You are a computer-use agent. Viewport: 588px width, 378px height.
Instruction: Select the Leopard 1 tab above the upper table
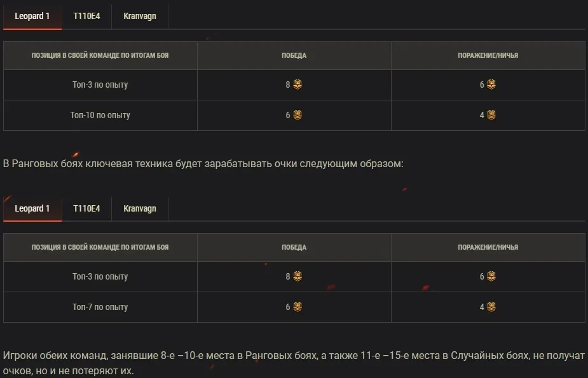pyautogui.click(x=32, y=17)
